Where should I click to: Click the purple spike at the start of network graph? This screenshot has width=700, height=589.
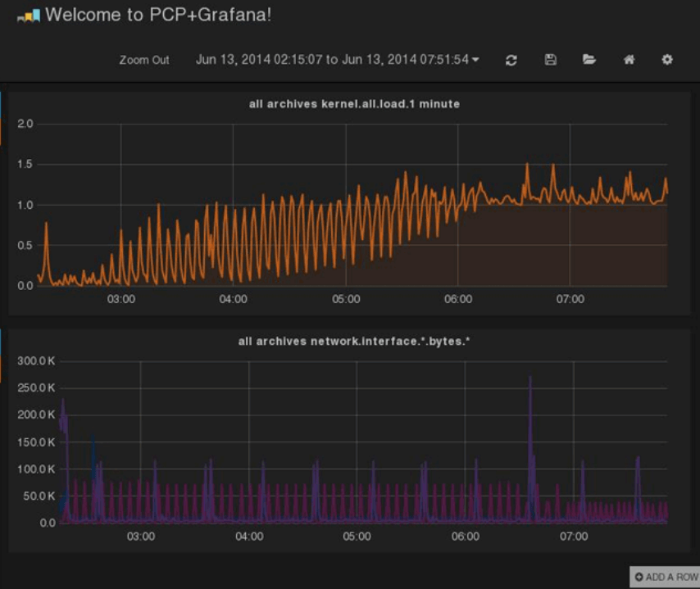pyautogui.click(x=63, y=401)
